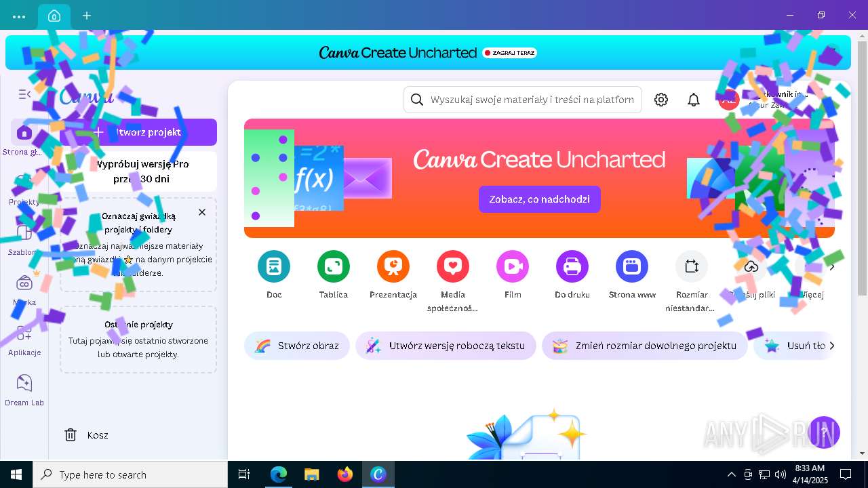The height and width of the screenshot is (488, 868).
Task: Select the Do druku print icon
Action: (572, 267)
